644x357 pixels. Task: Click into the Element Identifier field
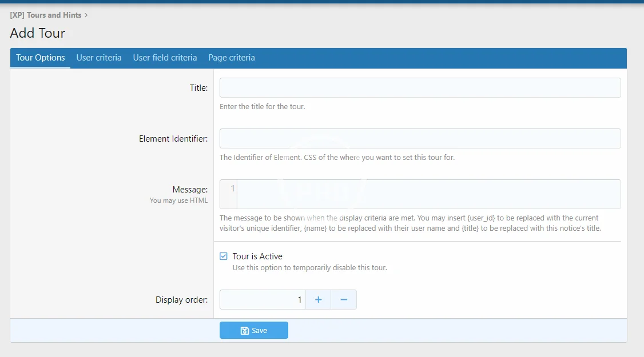(x=420, y=139)
